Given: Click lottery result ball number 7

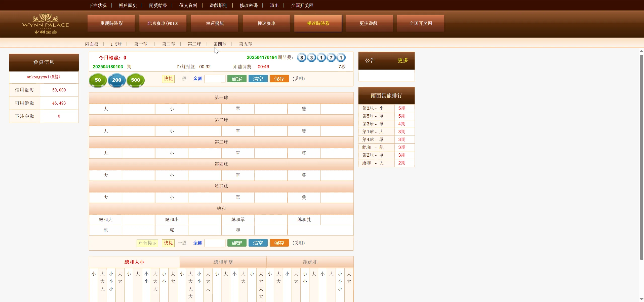Looking at the screenshot, I should [331, 57].
